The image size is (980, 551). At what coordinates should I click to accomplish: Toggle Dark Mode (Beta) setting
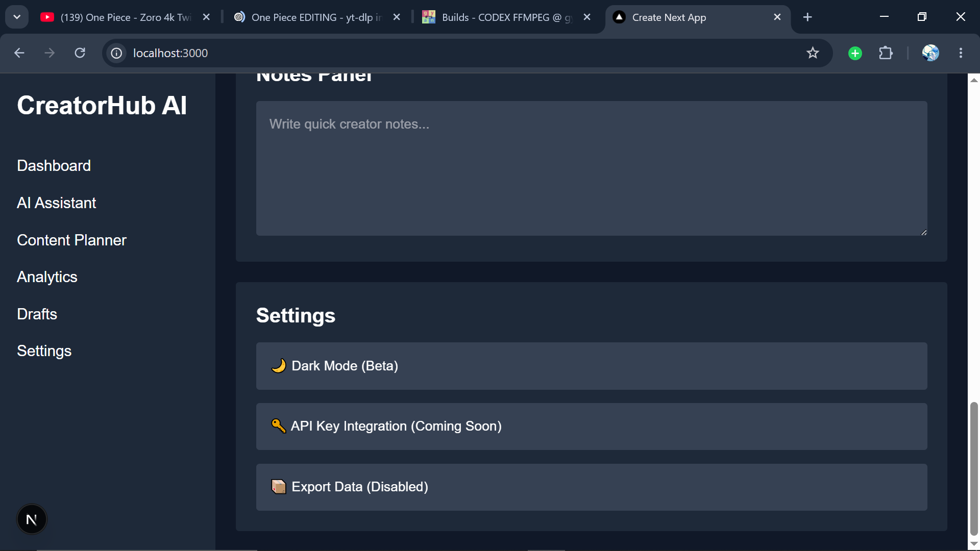(592, 366)
